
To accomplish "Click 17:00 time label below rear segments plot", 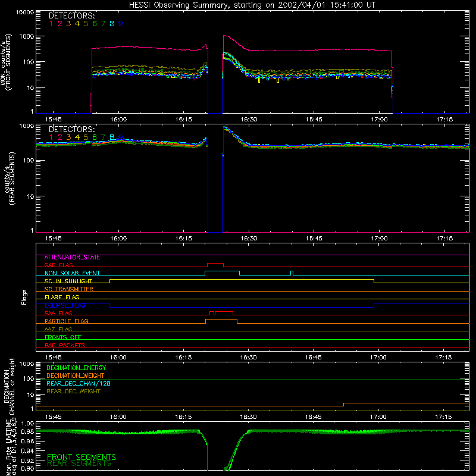I will click(x=379, y=239).
